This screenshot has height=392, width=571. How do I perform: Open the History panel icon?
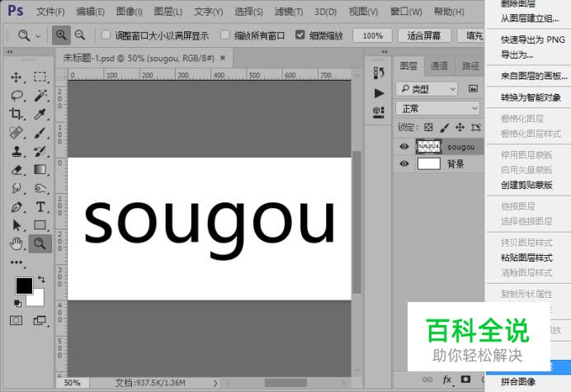379,73
